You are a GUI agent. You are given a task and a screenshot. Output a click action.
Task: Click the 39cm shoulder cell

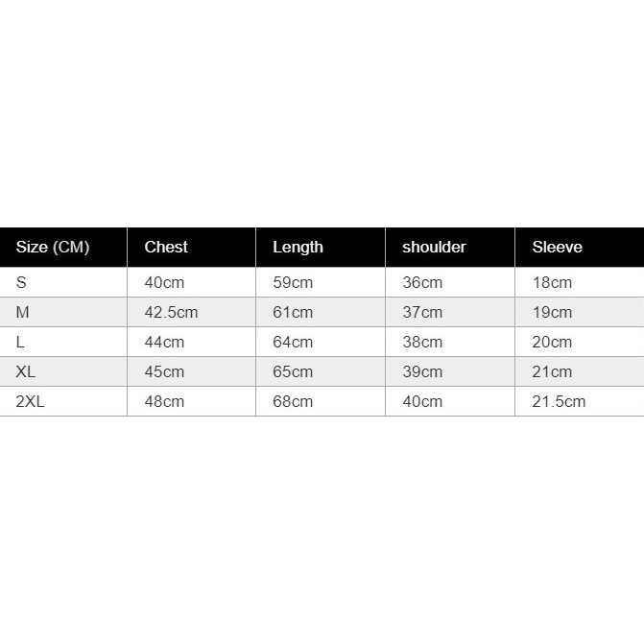422,371
